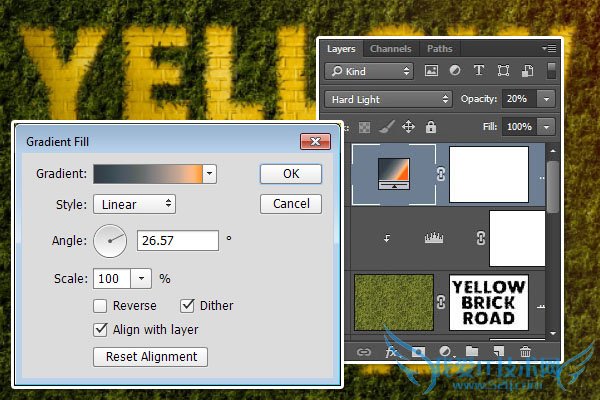
Task: Open the gradient picker dropdown arrow
Action: pos(209,174)
